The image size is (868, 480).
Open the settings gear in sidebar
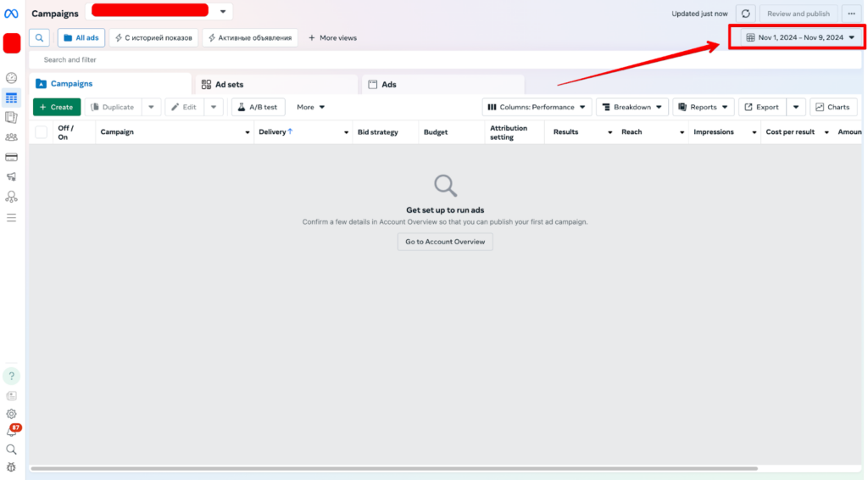tap(12, 414)
